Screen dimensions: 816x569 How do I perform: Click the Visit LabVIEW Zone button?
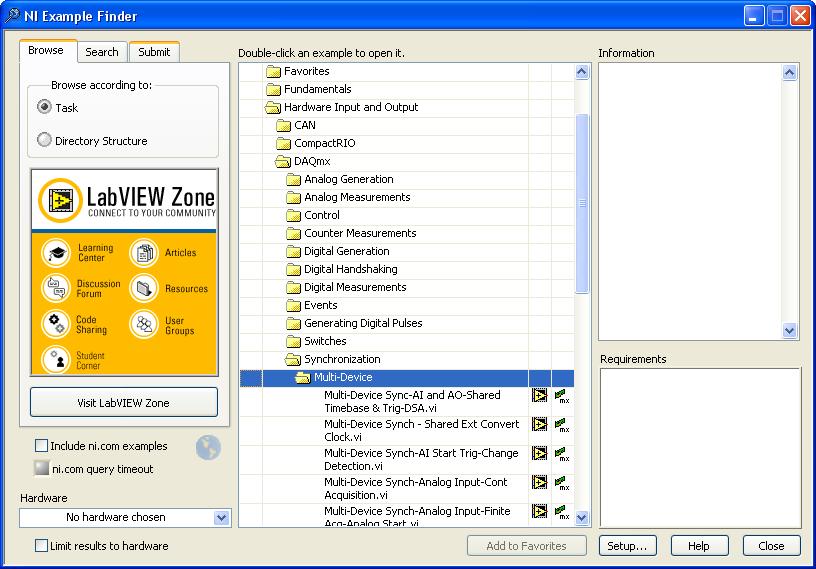pos(124,403)
